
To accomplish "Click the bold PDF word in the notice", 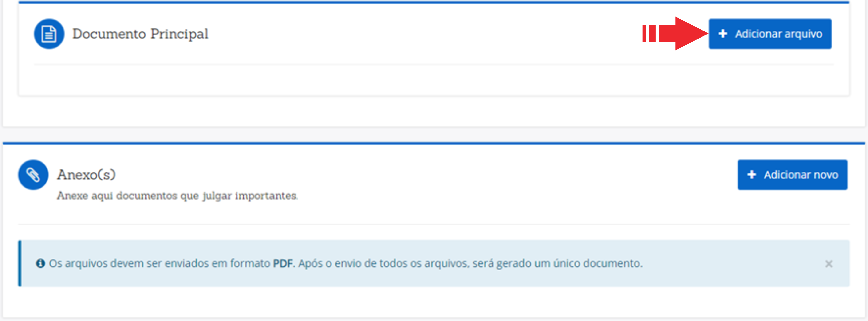I will (x=282, y=263).
